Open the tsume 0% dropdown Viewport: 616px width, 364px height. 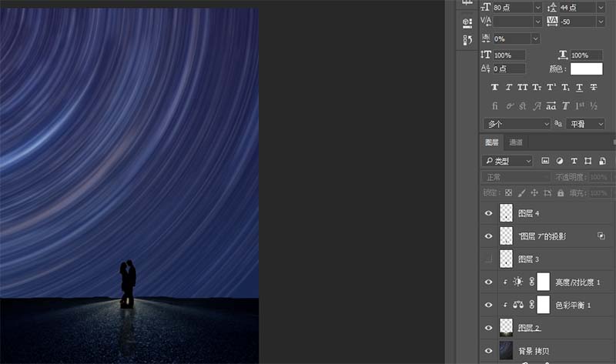coord(535,38)
